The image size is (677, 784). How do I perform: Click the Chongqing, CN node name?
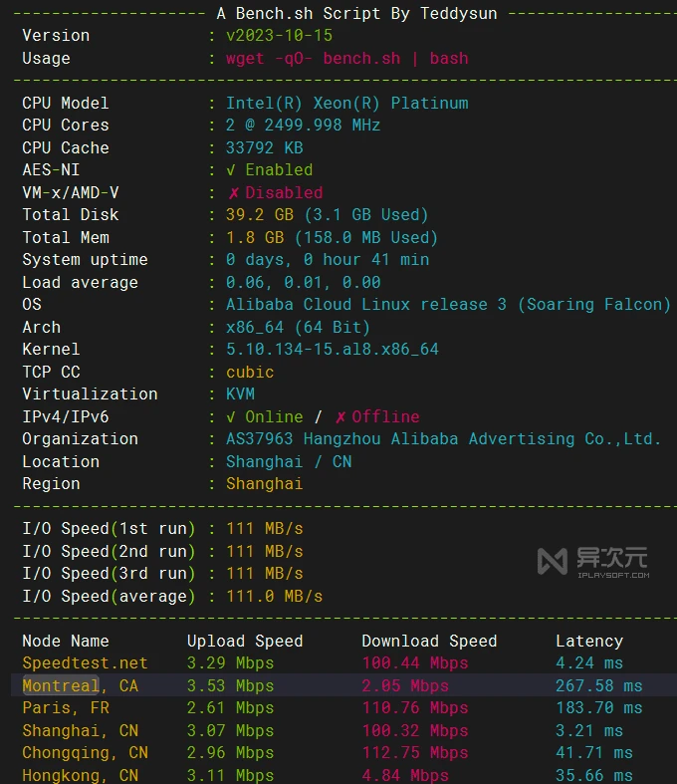coord(85,753)
